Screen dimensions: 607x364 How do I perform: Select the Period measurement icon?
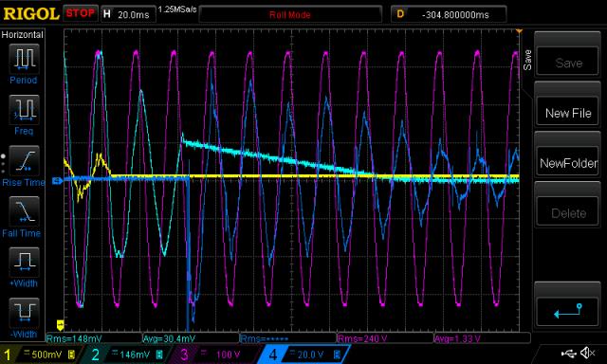click(24, 59)
